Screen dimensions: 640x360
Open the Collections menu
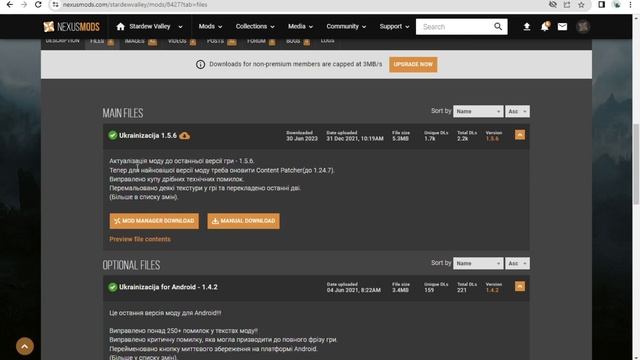[255, 27]
